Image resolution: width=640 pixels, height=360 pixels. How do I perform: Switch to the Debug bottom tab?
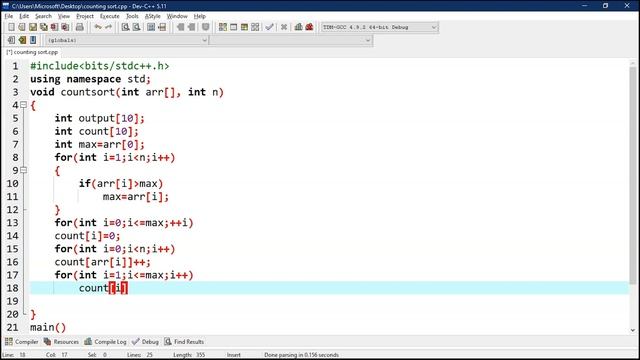(146, 342)
